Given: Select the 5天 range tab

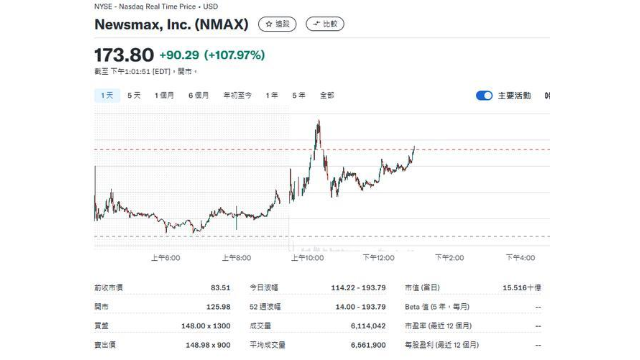Looking at the screenshot, I should tap(134, 96).
